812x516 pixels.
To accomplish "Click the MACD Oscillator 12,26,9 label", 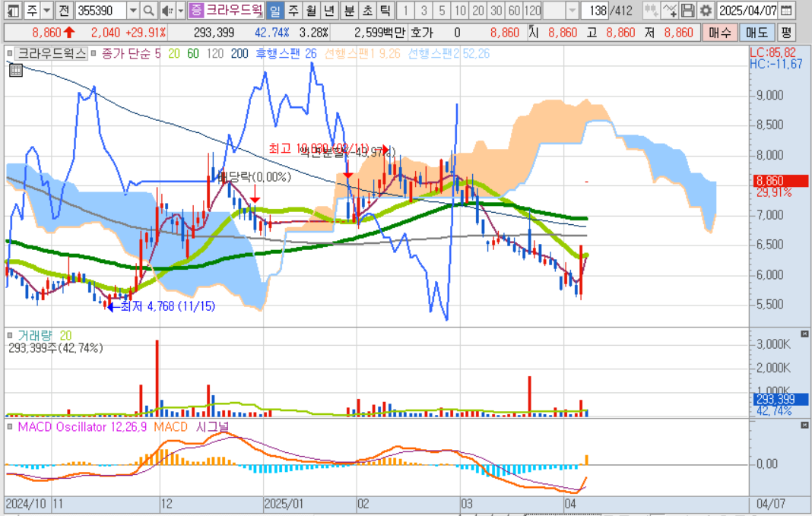I will point(82,426).
